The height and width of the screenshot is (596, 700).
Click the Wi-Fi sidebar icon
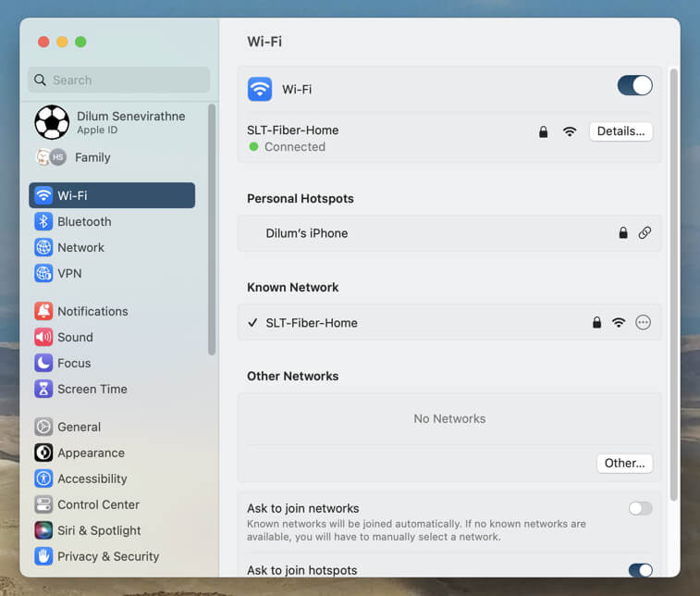(43, 195)
